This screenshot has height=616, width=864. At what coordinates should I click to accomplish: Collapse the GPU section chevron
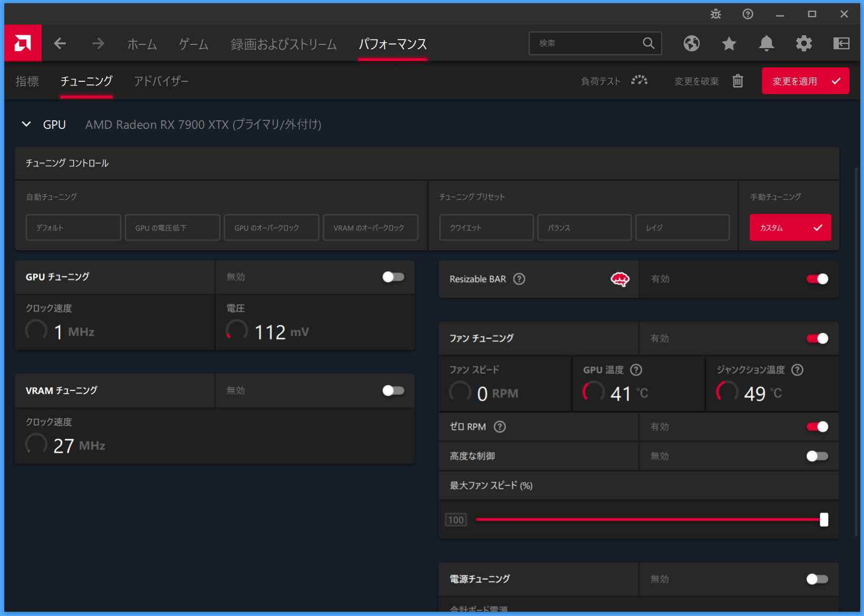(26, 124)
